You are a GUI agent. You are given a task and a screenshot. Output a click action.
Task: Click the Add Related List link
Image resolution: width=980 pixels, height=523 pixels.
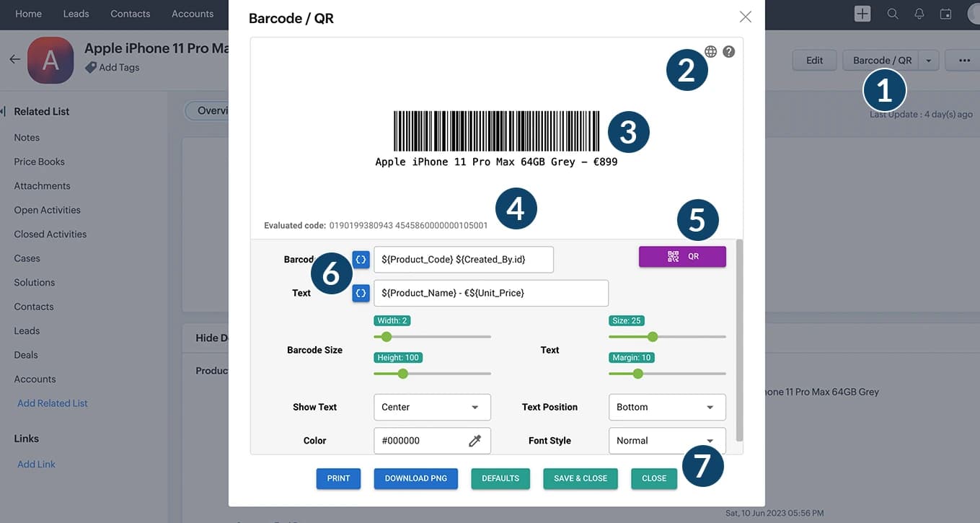tap(52, 403)
